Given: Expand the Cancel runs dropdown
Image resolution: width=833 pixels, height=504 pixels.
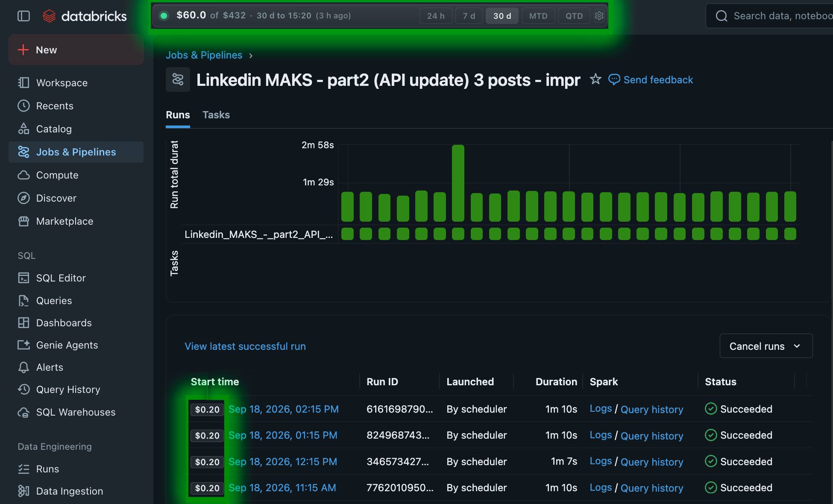Looking at the screenshot, I should pos(766,346).
